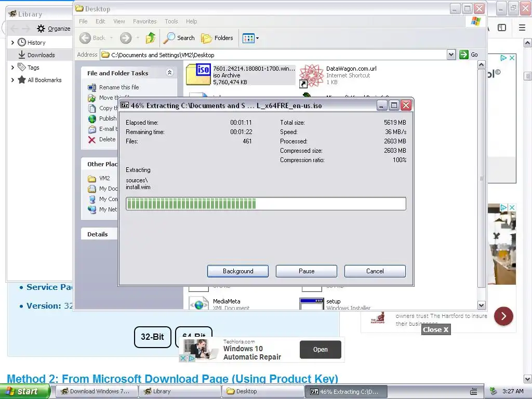532x399 pixels.
Task: Click the folder icon in Desktop window title
Action: [79, 8]
